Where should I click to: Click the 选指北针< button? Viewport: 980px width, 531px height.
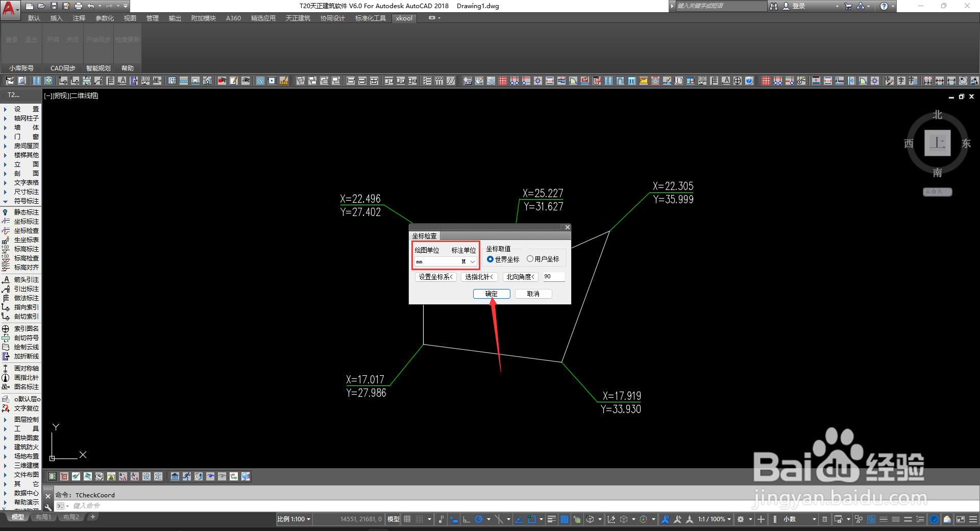click(479, 277)
